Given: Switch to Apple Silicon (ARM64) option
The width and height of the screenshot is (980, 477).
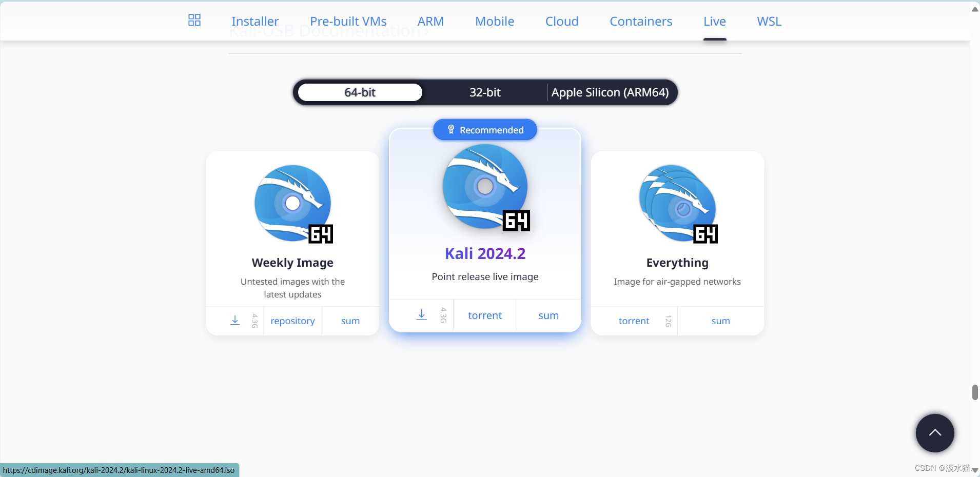Looking at the screenshot, I should (610, 92).
